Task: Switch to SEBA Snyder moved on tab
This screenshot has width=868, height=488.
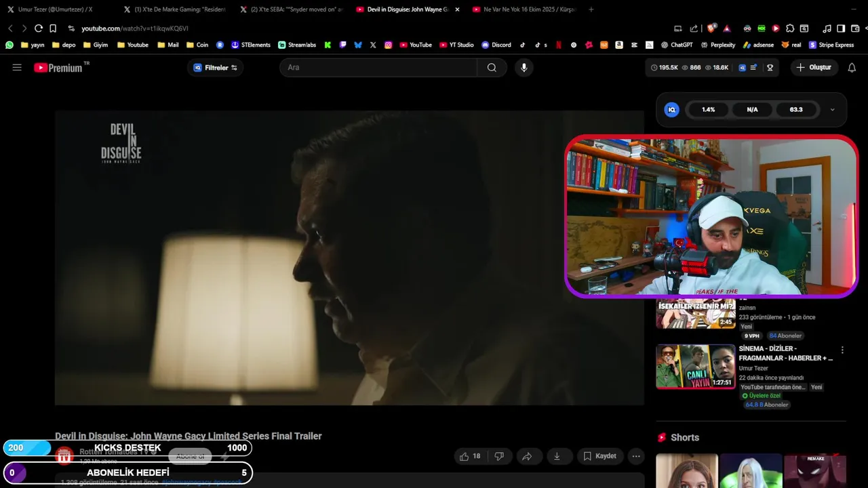Action: (292, 9)
